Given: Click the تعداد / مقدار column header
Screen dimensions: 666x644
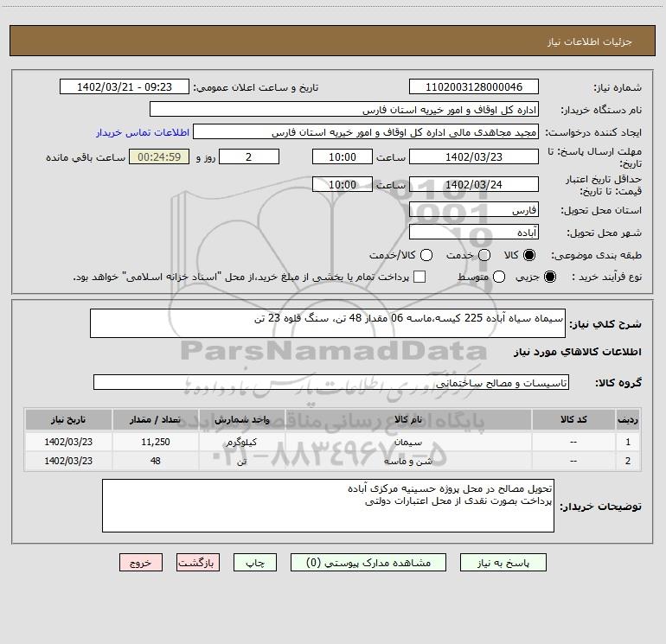Looking at the screenshot, I should click(x=156, y=419).
